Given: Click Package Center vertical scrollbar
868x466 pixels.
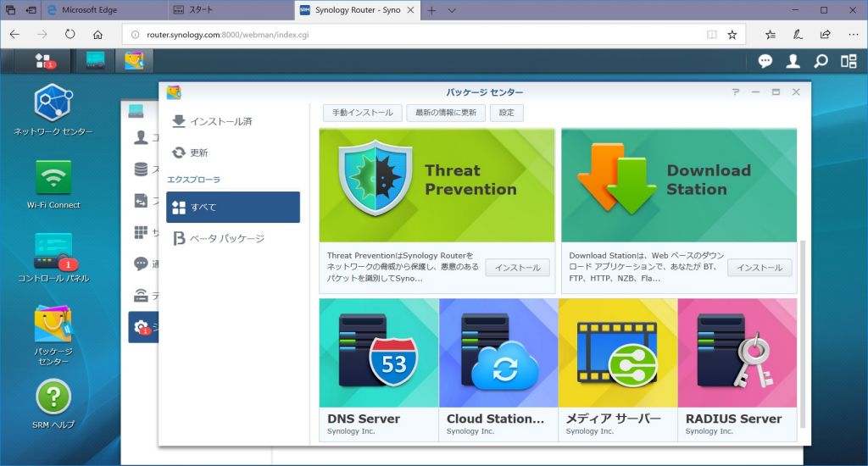Looking at the screenshot, I should point(804,335).
